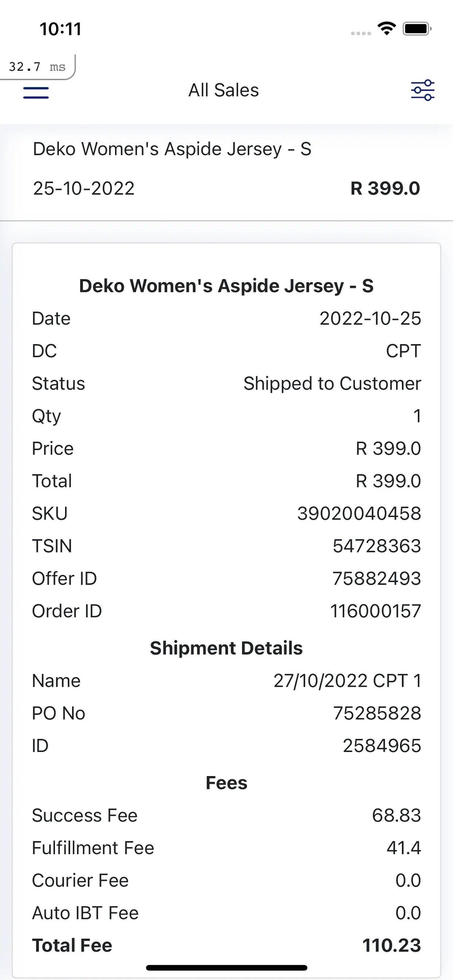Tap the 25-10-2022 sale date
Image resolution: width=453 pixels, height=980 pixels.
tap(84, 188)
